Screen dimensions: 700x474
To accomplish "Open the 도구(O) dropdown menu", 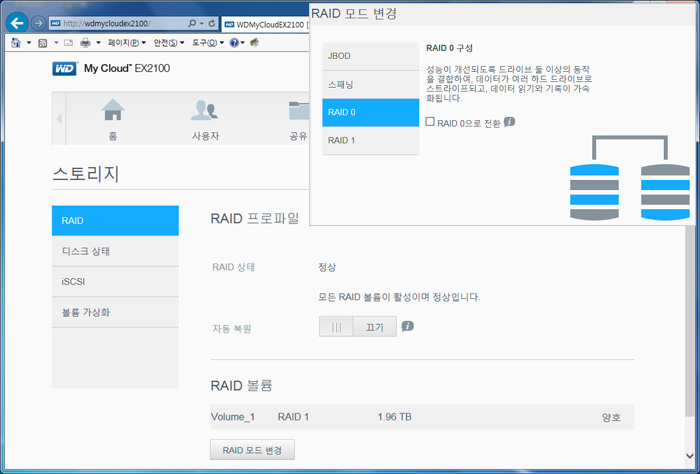I will point(208,43).
